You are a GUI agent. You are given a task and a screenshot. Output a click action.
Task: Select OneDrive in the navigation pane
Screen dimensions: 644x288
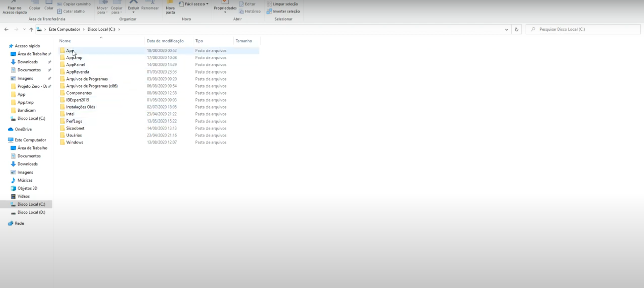click(x=23, y=129)
